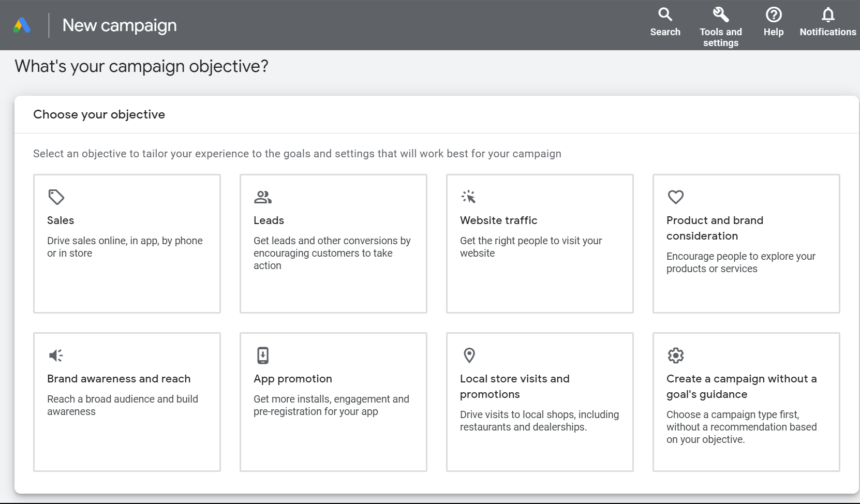This screenshot has width=860, height=504.
Task: Click the no-goal campaign gear icon
Action: [x=676, y=355]
